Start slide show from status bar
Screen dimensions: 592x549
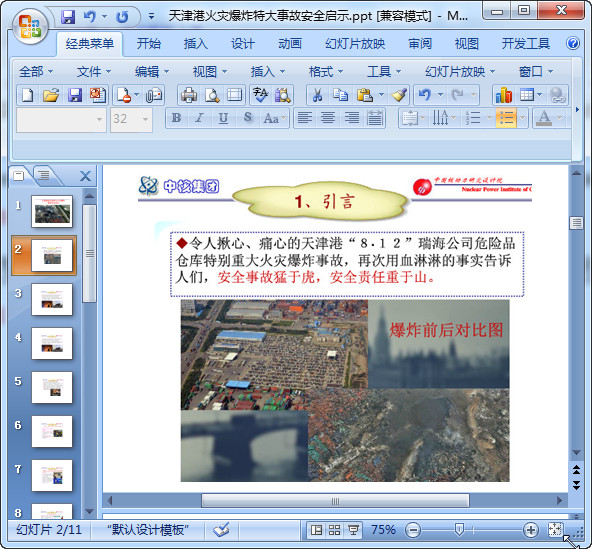tap(353, 530)
